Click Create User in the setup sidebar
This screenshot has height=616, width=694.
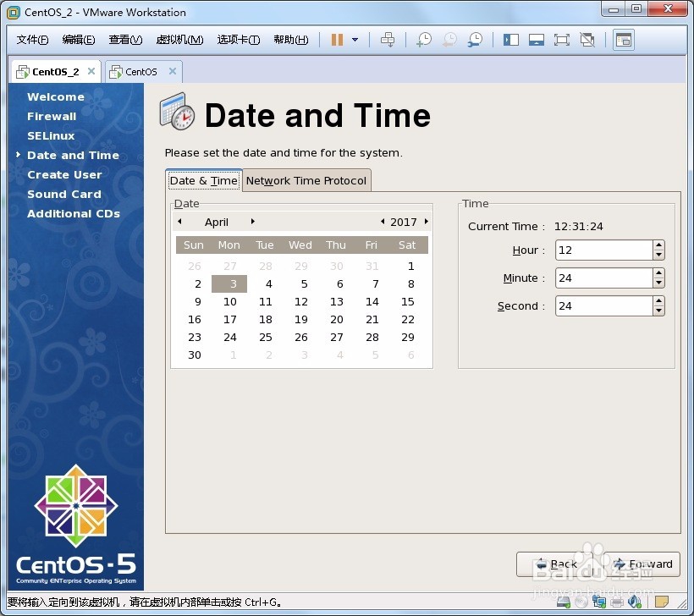pos(64,175)
